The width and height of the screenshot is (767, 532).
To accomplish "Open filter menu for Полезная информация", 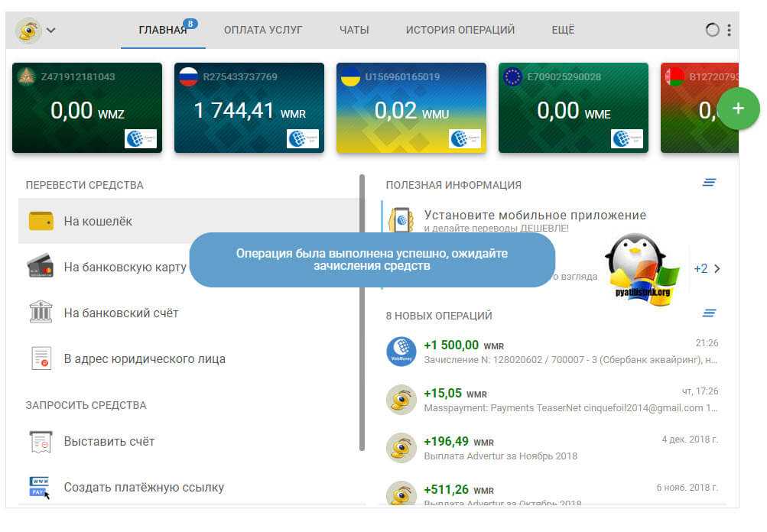I will click(709, 183).
